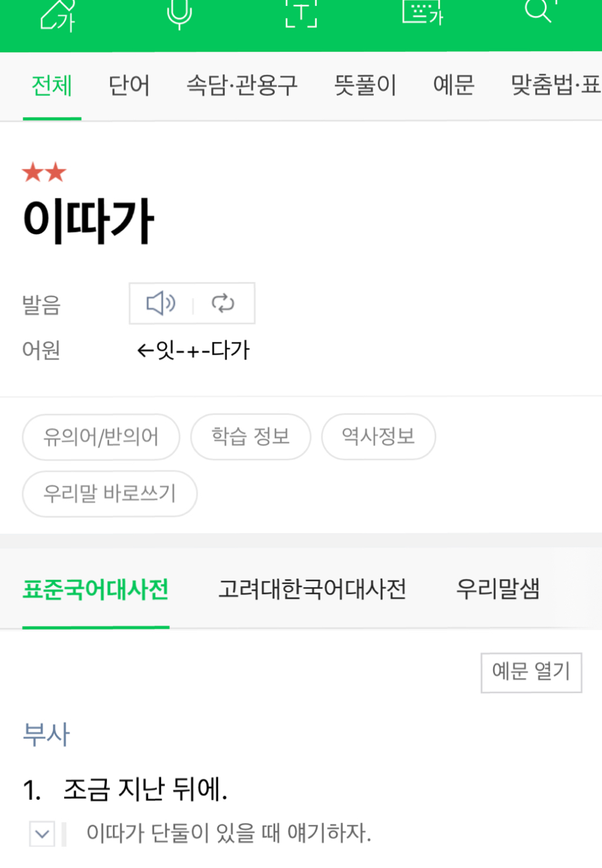Activate voice search with the microphone icon
602x868 pixels.
point(179,15)
